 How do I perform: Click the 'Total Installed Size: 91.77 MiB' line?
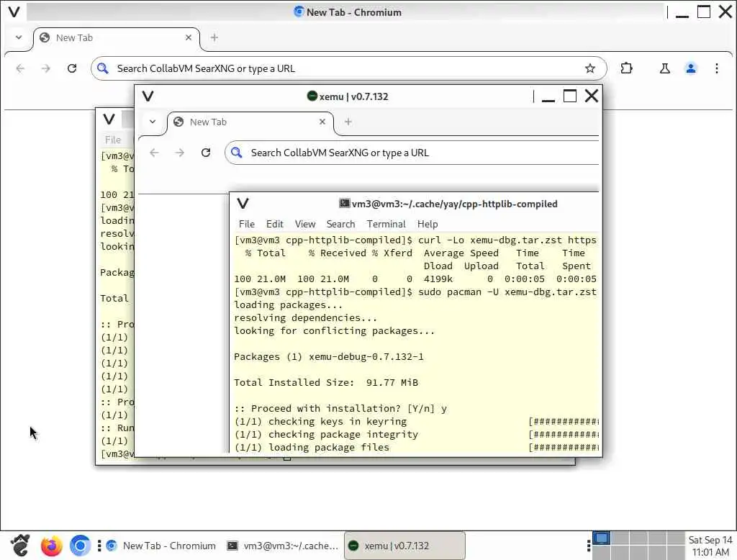point(326,383)
